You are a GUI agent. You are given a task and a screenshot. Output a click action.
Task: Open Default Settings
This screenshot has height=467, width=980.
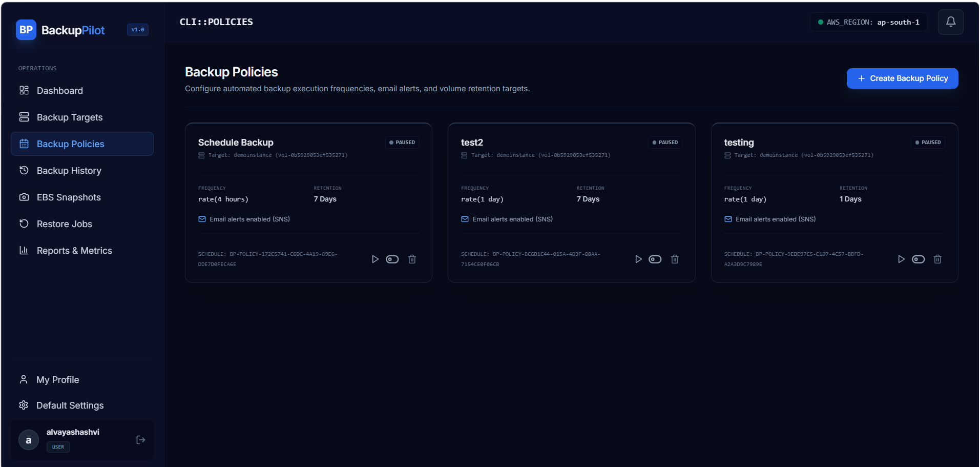click(82, 405)
